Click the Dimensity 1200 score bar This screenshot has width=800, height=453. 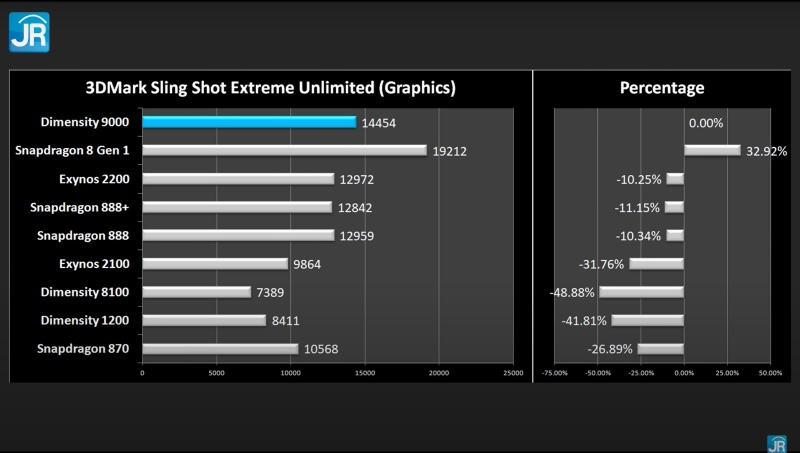pyautogui.click(x=204, y=321)
